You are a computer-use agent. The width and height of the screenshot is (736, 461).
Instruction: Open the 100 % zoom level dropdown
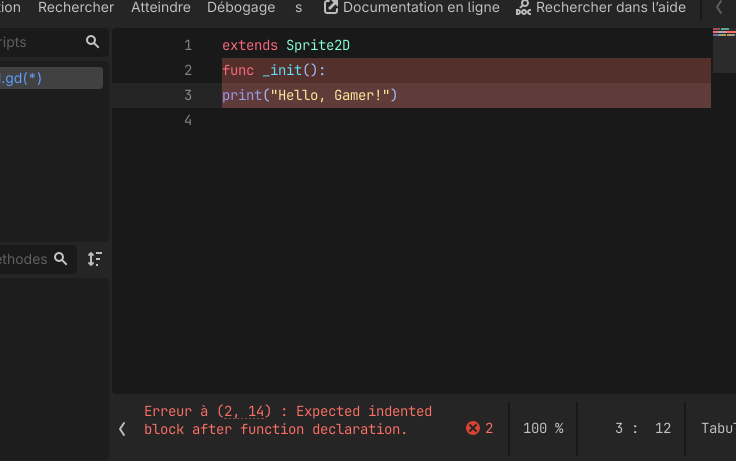pyautogui.click(x=543, y=428)
